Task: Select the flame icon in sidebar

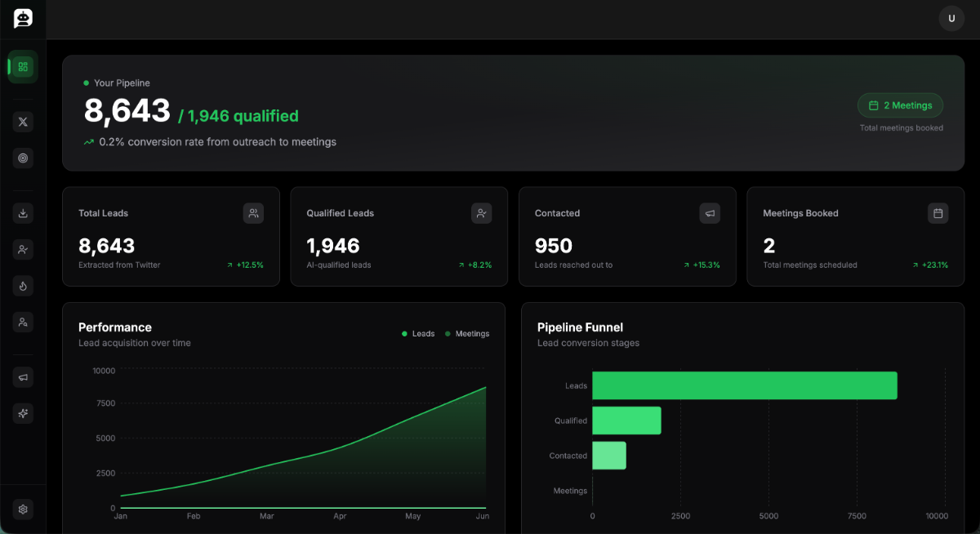Action: tap(23, 286)
